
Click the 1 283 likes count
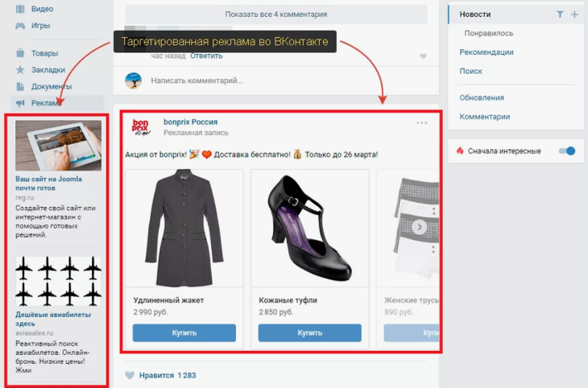[187, 375]
